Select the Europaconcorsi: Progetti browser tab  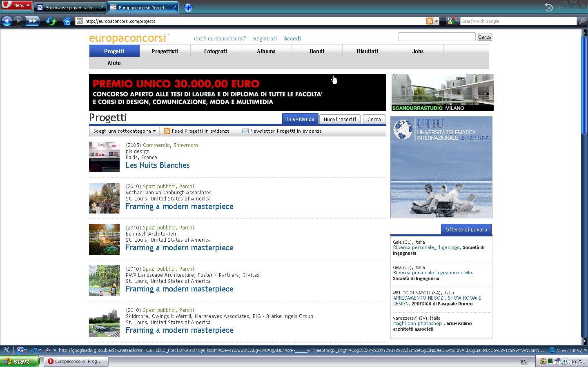[143, 7]
